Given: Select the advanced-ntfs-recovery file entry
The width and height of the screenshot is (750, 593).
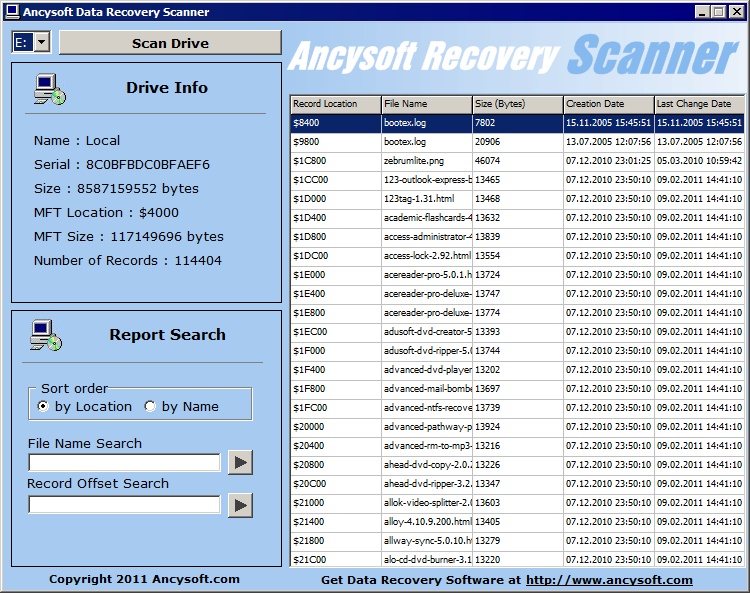Looking at the screenshot, I should tap(427, 407).
